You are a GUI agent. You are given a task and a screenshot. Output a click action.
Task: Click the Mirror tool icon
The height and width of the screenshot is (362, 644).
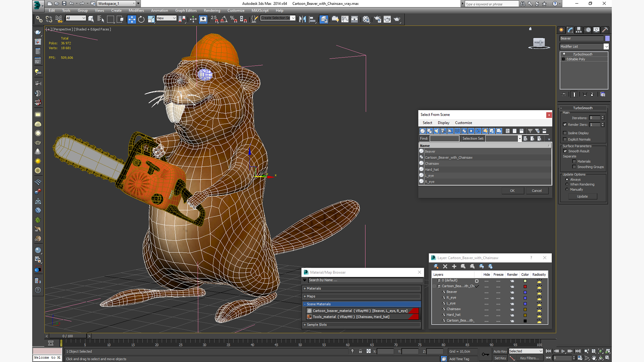tap(303, 19)
